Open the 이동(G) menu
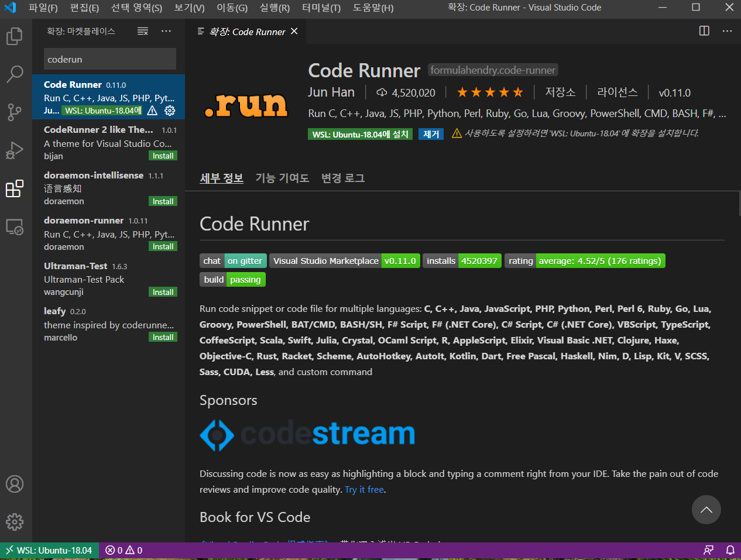741x560 pixels. pos(232,8)
